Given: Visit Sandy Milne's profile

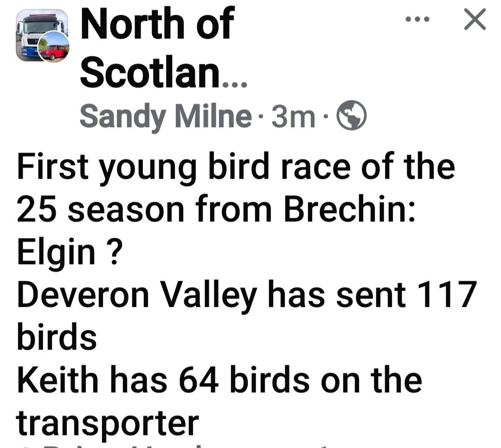Looking at the screenshot, I should [166, 117].
